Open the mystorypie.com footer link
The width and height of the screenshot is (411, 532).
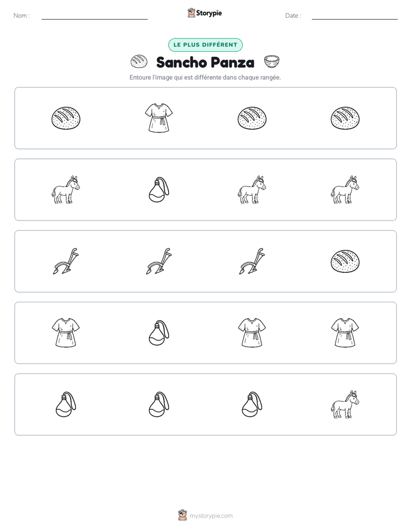point(211,516)
